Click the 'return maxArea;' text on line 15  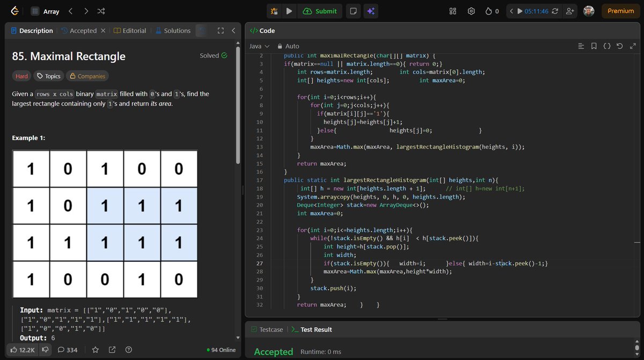coord(322,164)
